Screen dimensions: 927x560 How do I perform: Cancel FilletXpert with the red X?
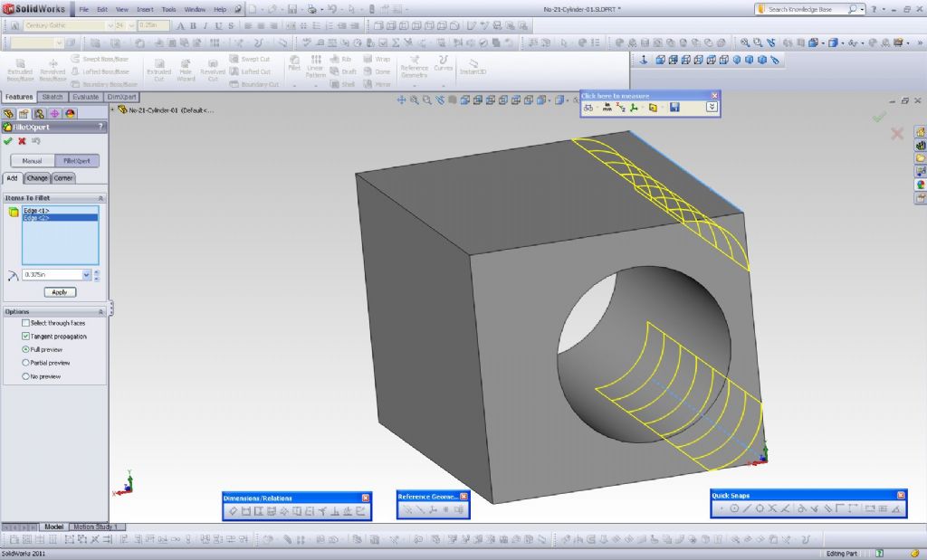coord(22,141)
